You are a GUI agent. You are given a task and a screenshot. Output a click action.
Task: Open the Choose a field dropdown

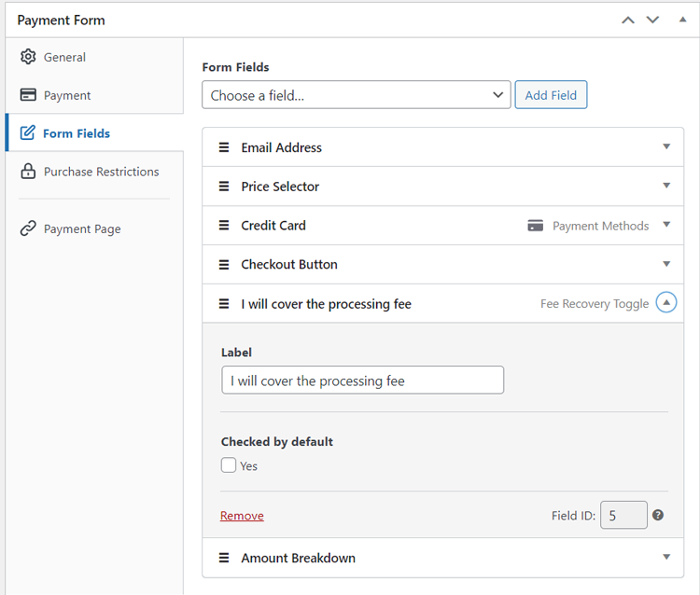[x=357, y=94]
